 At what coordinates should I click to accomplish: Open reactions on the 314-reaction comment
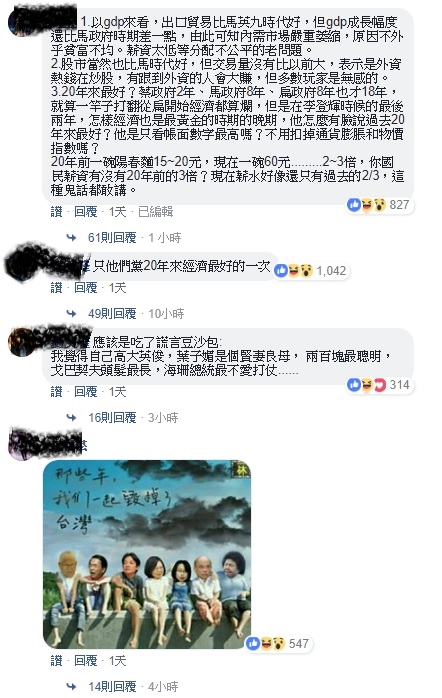[380, 385]
